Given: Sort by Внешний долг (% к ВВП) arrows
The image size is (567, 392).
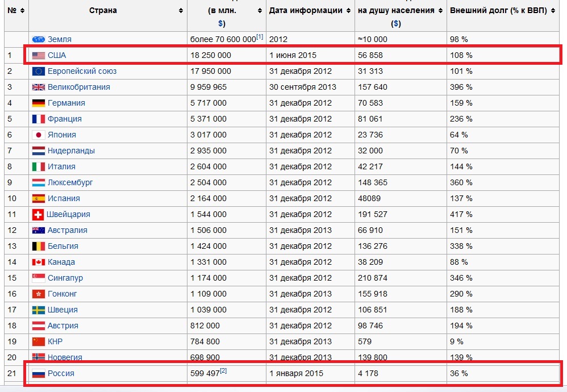Looking at the screenshot, I should [x=553, y=11].
